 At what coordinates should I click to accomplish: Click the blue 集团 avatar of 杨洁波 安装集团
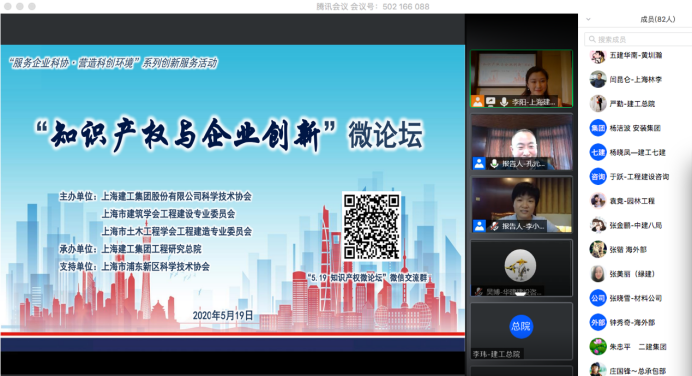[x=598, y=128]
